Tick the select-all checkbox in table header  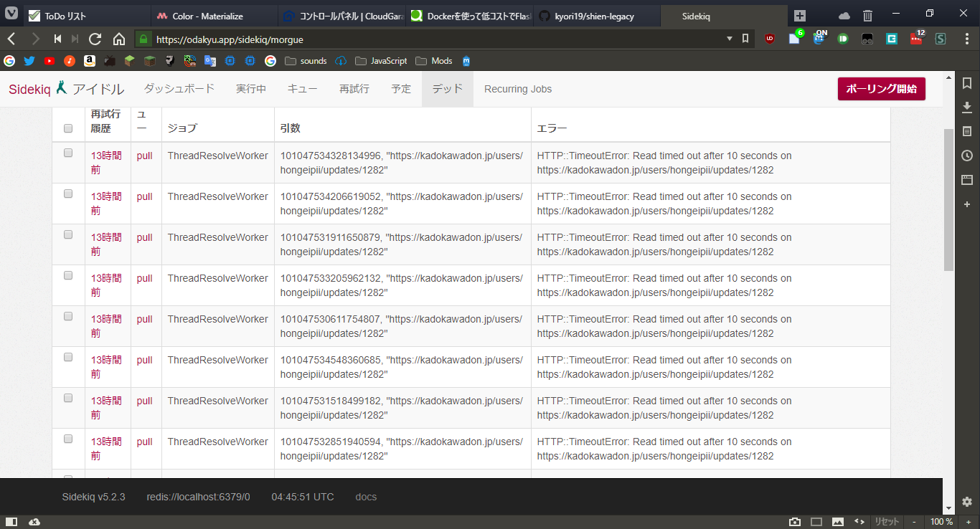(x=68, y=128)
